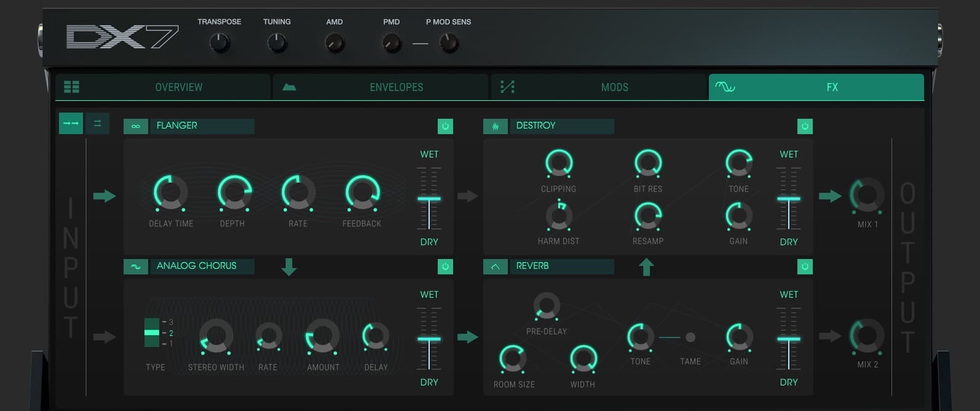Click the Mix 1 output knob
980x411 pixels.
(867, 195)
